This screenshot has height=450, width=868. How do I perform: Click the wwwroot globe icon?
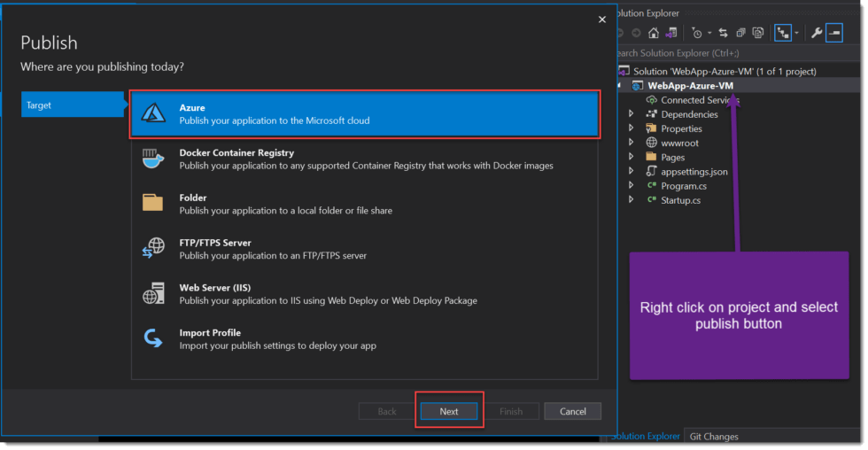(x=652, y=143)
